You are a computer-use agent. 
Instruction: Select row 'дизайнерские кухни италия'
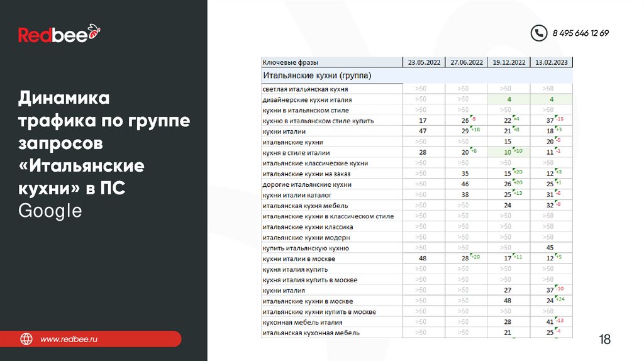click(x=417, y=99)
